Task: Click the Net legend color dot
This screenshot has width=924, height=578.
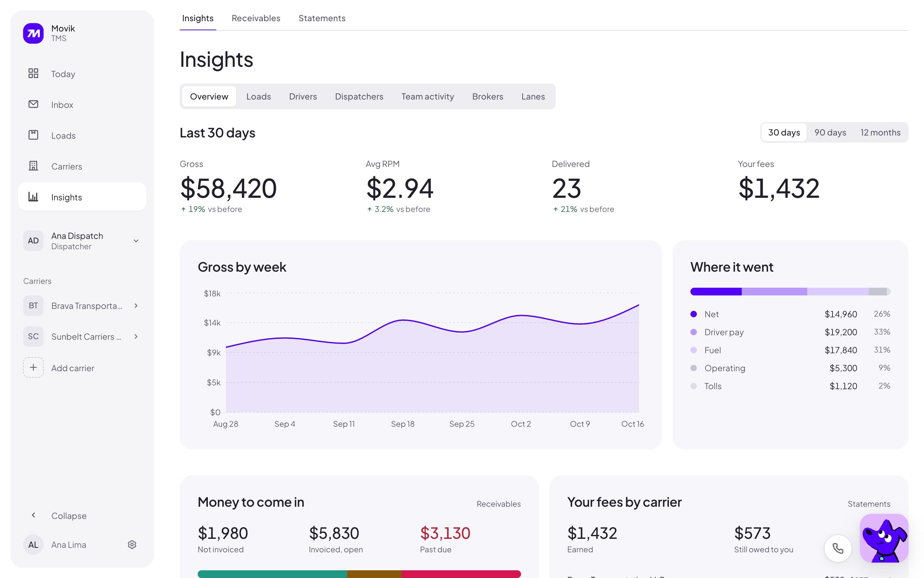Action: [694, 314]
